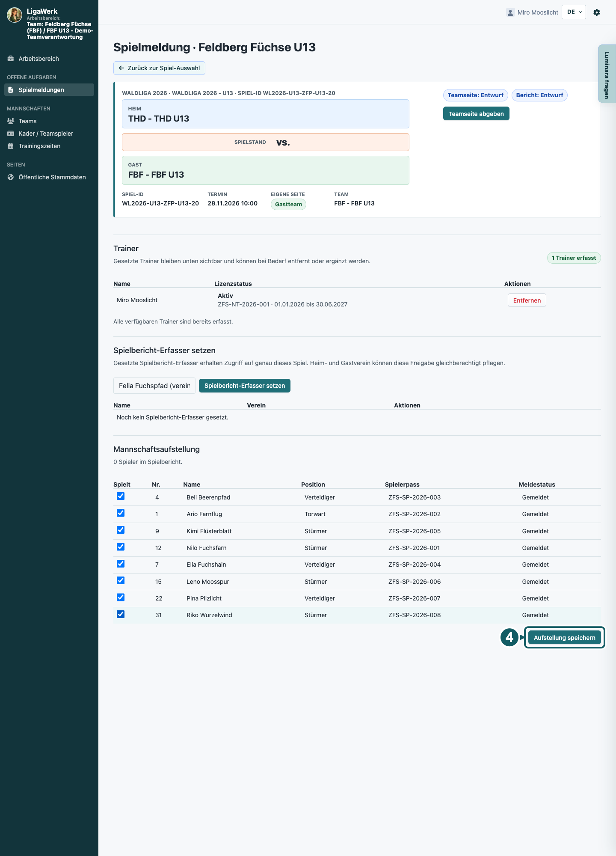Open the Luminara fragen side tab

tap(607, 74)
